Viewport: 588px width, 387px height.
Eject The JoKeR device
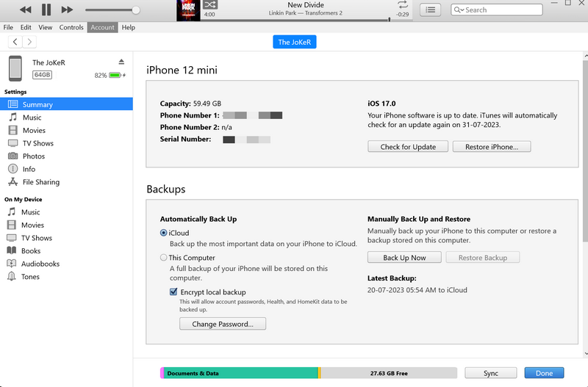122,62
